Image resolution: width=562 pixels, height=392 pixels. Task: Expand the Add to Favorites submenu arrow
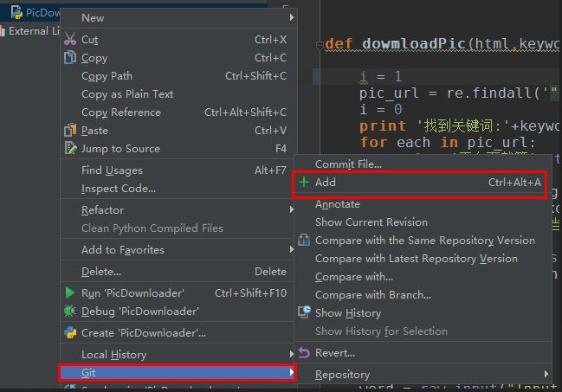point(292,249)
